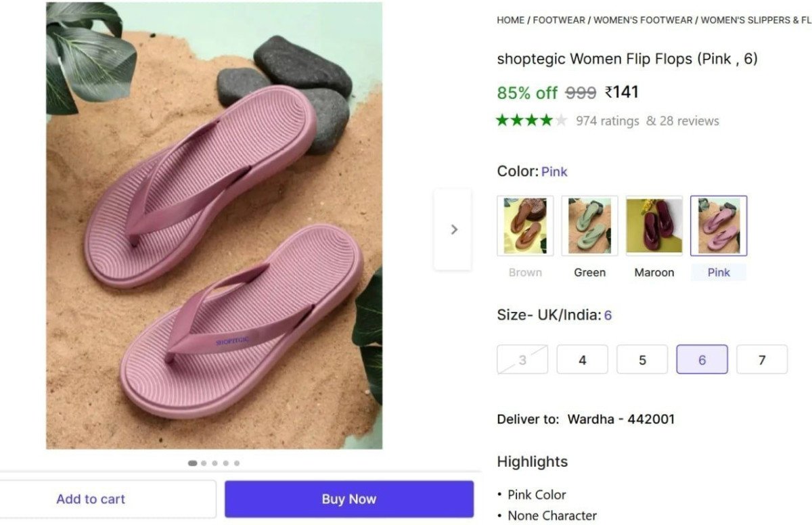Check the 974 ratings link
Image resolution: width=812 pixels, height=525 pixels.
pyautogui.click(x=606, y=120)
